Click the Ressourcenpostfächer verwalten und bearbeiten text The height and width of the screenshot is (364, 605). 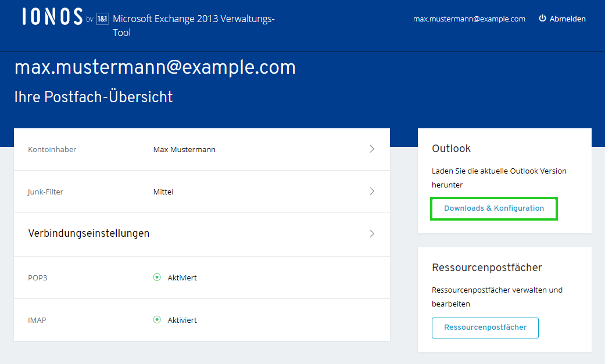[x=497, y=297]
